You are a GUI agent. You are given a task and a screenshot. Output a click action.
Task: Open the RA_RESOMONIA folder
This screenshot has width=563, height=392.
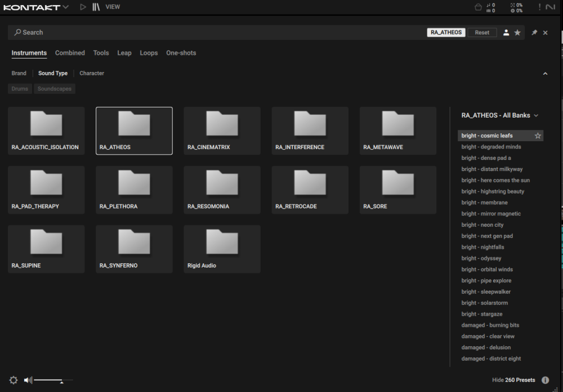tap(222, 190)
